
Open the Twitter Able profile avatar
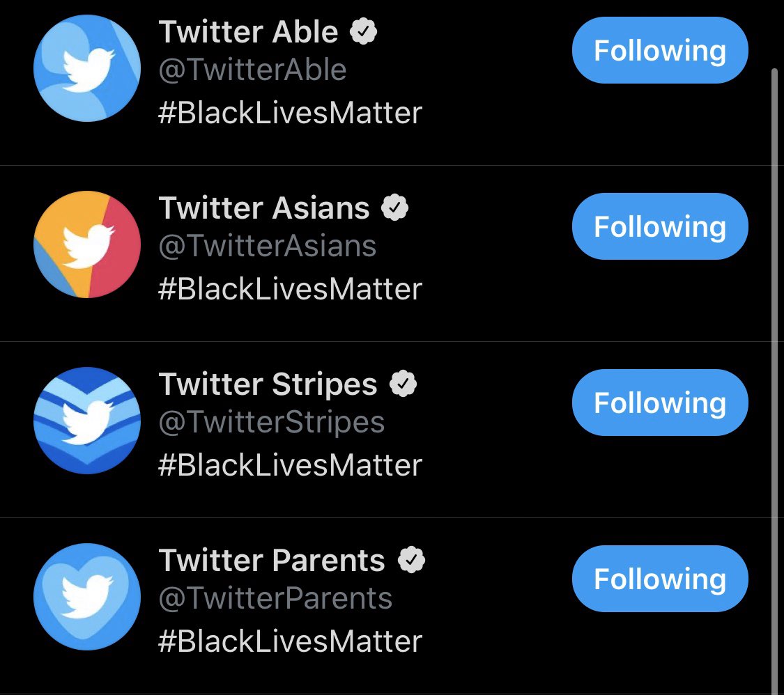click(87, 68)
